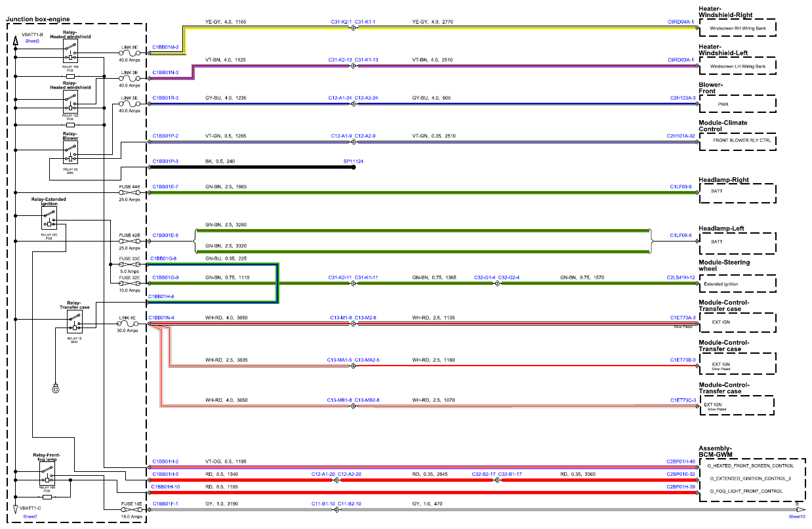Select the Windscreen RH Wiring Bank component box
This screenshot has height=529, width=812.
(x=738, y=28)
